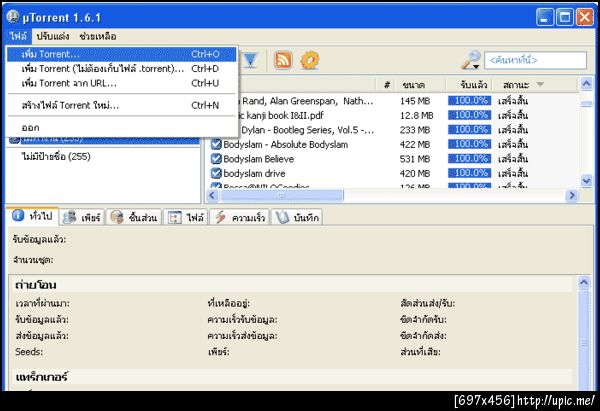Open the 'ไฟล์' menu in menu bar
600x411 pixels.
[18, 36]
